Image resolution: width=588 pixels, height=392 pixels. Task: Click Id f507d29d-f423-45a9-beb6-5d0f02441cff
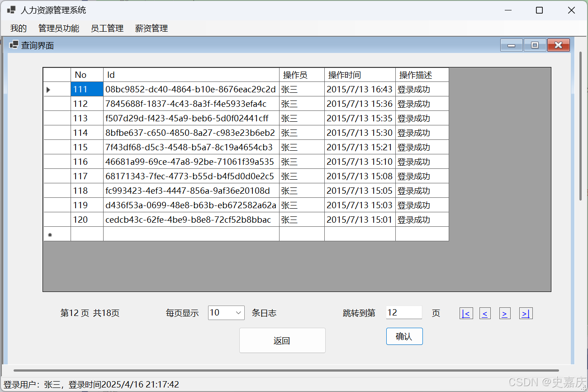click(x=191, y=118)
